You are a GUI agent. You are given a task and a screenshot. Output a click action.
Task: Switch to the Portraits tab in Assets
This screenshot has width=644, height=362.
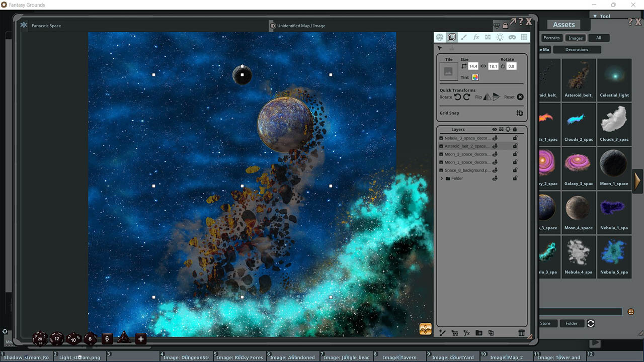point(551,38)
